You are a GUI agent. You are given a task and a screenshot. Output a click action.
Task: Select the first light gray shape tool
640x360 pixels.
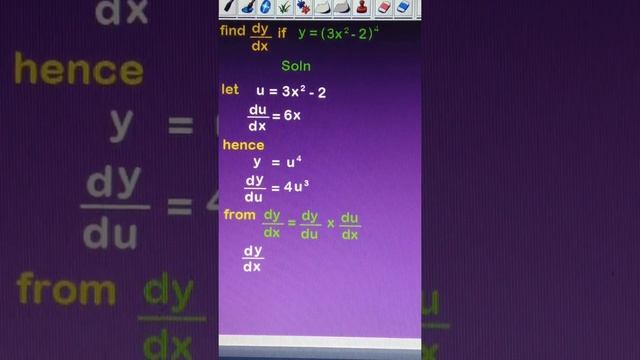pos(323,7)
